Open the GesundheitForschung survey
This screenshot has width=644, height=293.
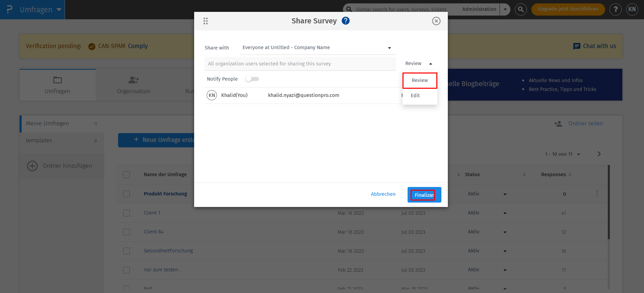pyautogui.click(x=168, y=251)
